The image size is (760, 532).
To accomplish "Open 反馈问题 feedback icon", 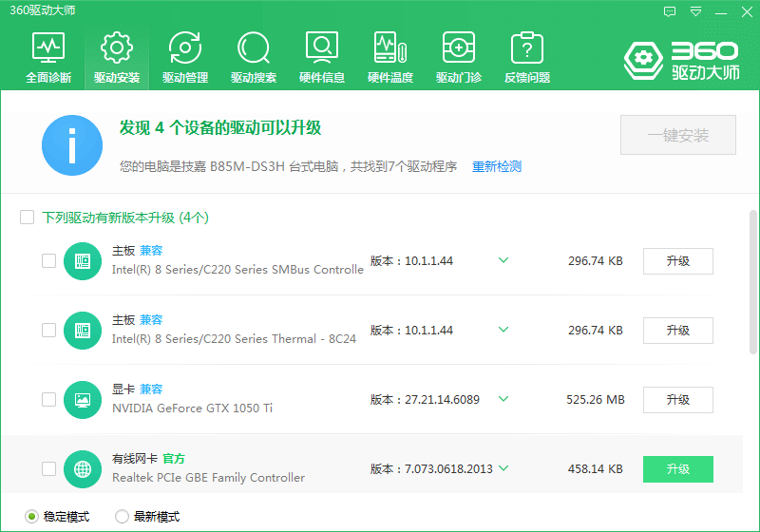I will click(x=527, y=57).
